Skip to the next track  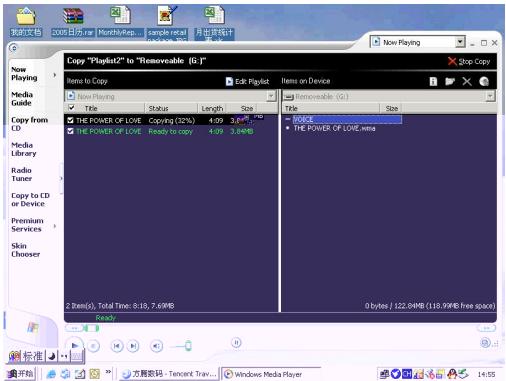[133, 346]
